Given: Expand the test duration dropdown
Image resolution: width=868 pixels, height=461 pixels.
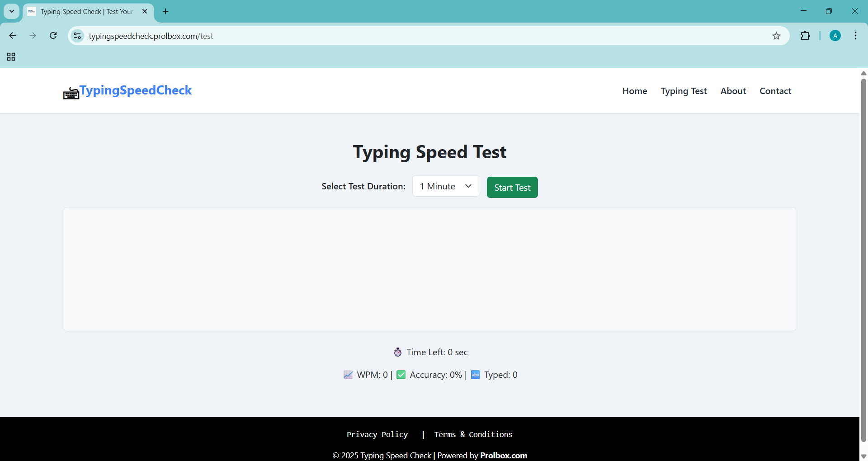Looking at the screenshot, I should click(446, 186).
